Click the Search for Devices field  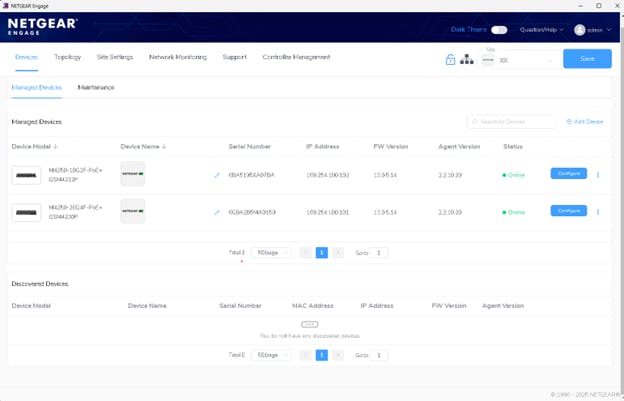pos(512,122)
